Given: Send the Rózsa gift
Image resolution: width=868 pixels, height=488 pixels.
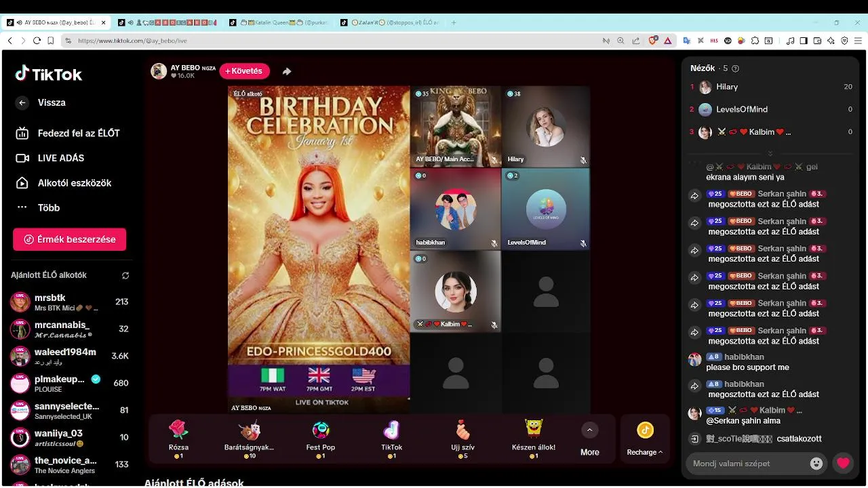Looking at the screenshot, I should 178,439.
